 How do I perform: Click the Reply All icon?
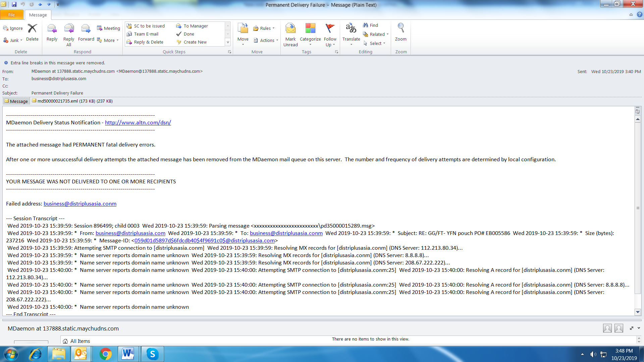click(69, 35)
